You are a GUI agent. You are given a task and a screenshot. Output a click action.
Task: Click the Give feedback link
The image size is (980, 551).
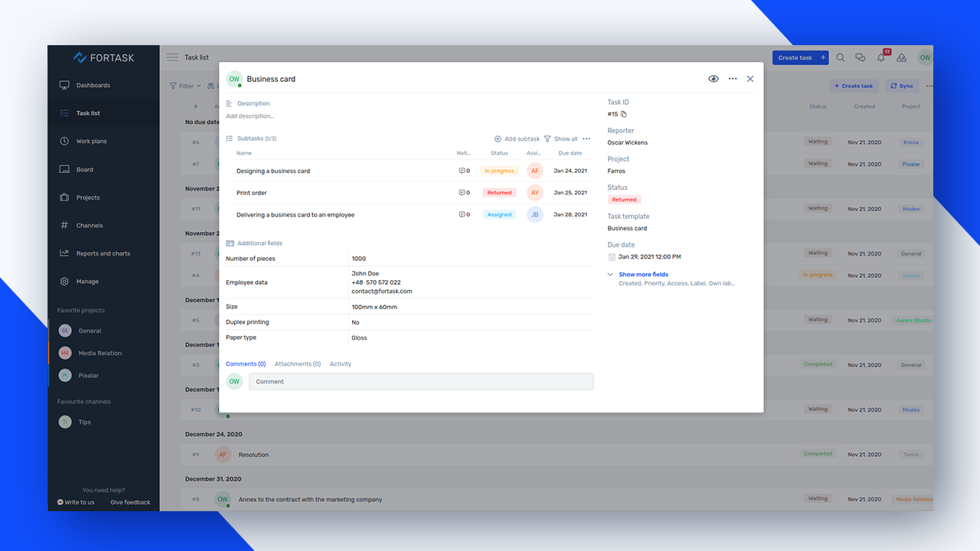pyautogui.click(x=130, y=502)
